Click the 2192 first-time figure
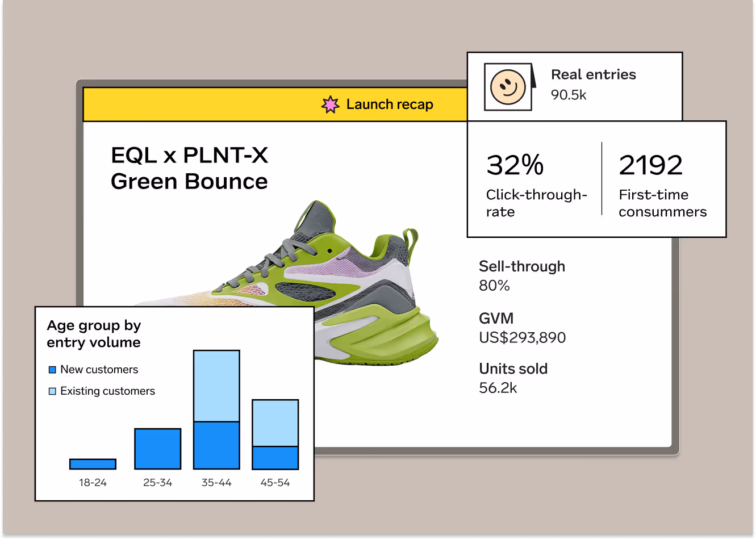This screenshot has height=540, width=756. pyautogui.click(x=651, y=165)
